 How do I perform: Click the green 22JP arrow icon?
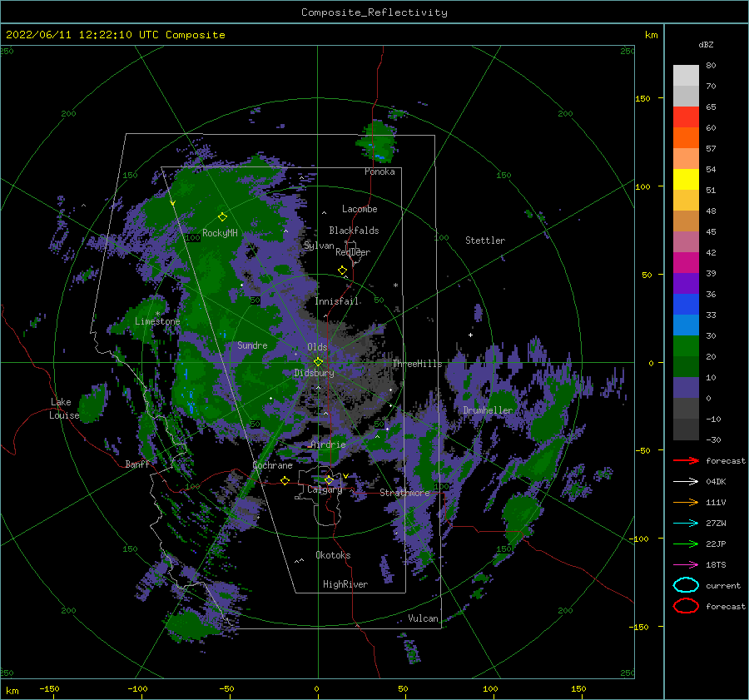[686, 544]
